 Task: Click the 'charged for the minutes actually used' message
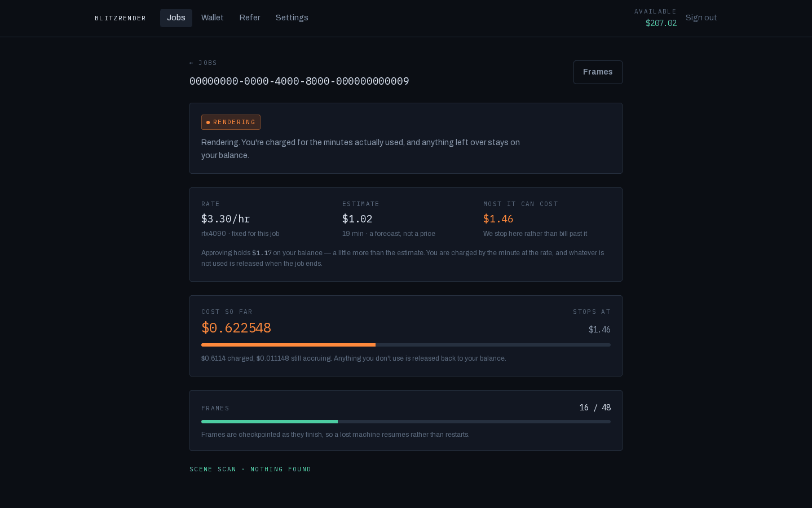coord(360,149)
